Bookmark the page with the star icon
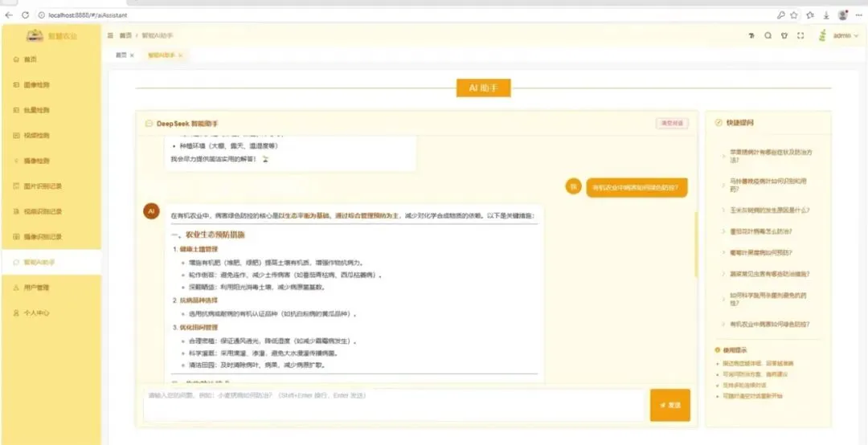Screen dimensions: 868x445 [x=794, y=15]
